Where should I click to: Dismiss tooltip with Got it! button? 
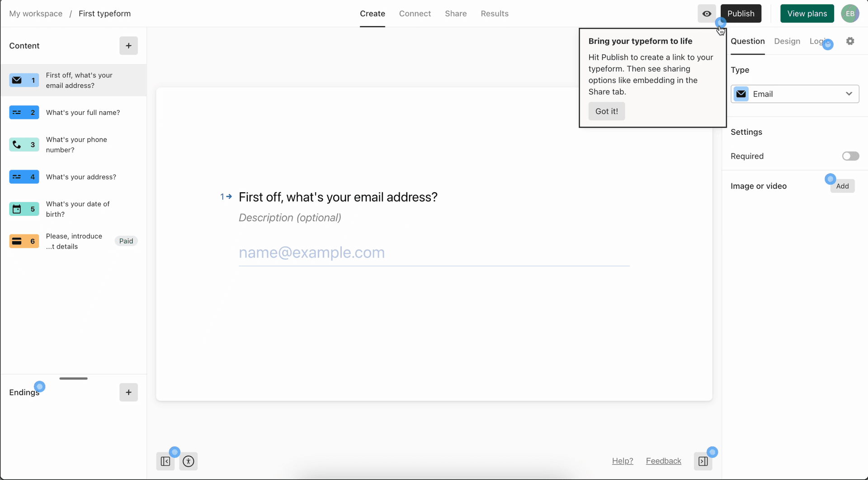[x=607, y=111]
